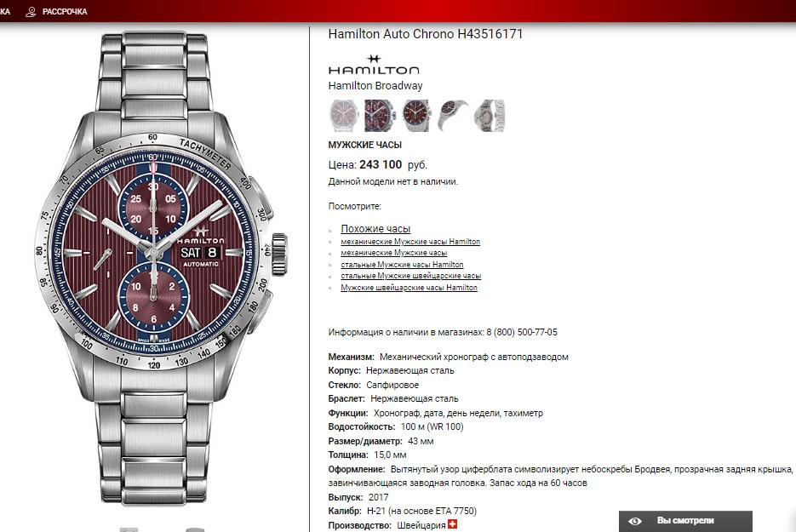Open механические Мужские часы Hamilton link
The width and height of the screenshot is (796, 532).
[x=410, y=242]
